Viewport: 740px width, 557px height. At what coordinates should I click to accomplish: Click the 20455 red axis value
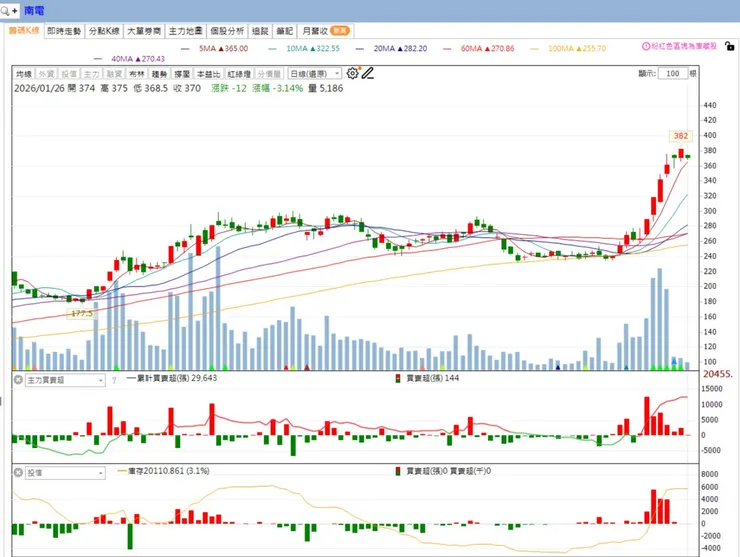click(x=718, y=374)
